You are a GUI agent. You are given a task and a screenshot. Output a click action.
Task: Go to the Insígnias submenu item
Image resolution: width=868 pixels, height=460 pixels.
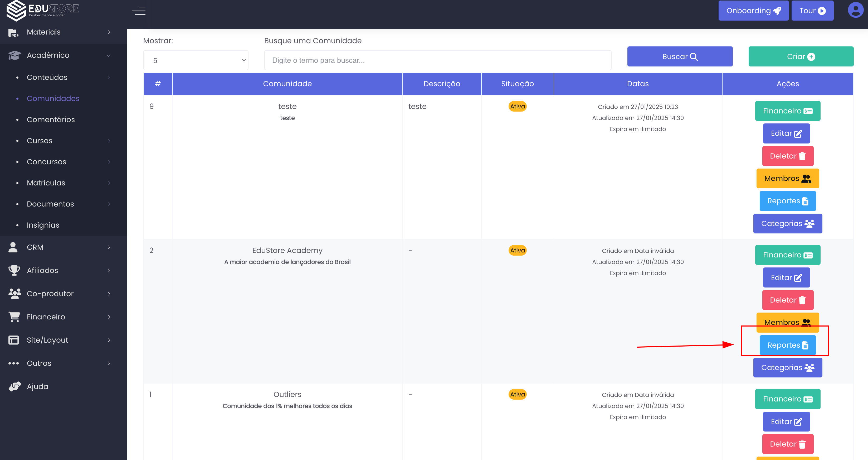point(43,225)
